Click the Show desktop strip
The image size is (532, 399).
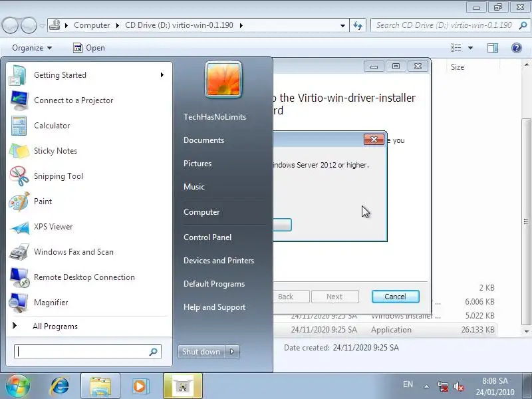(x=528, y=386)
